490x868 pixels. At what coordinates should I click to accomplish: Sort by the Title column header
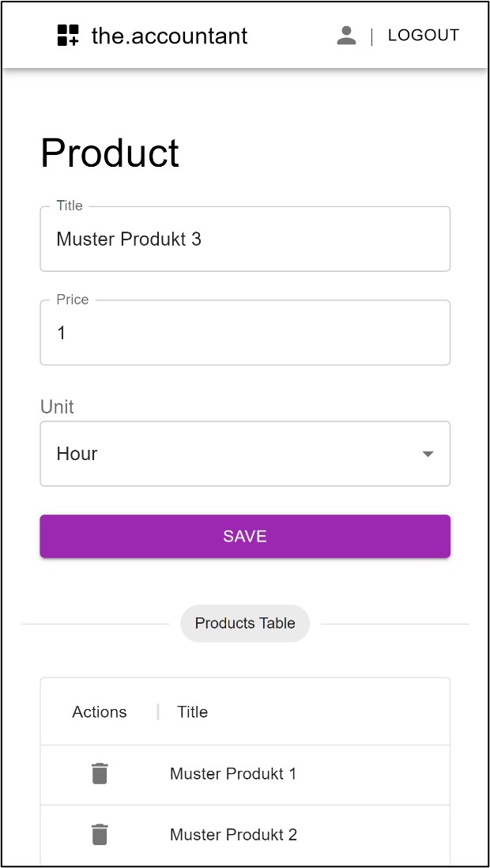tap(193, 712)
